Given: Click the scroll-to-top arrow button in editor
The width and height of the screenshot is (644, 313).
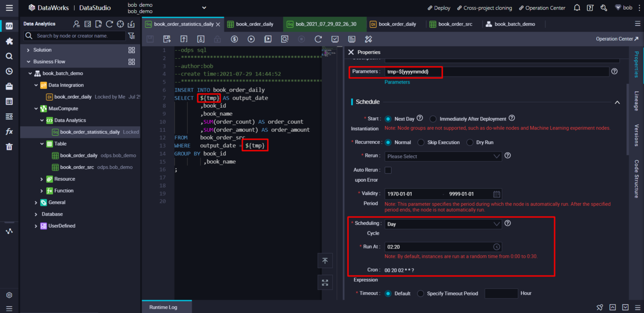Looking at the screenshot, I should (325, 260).
